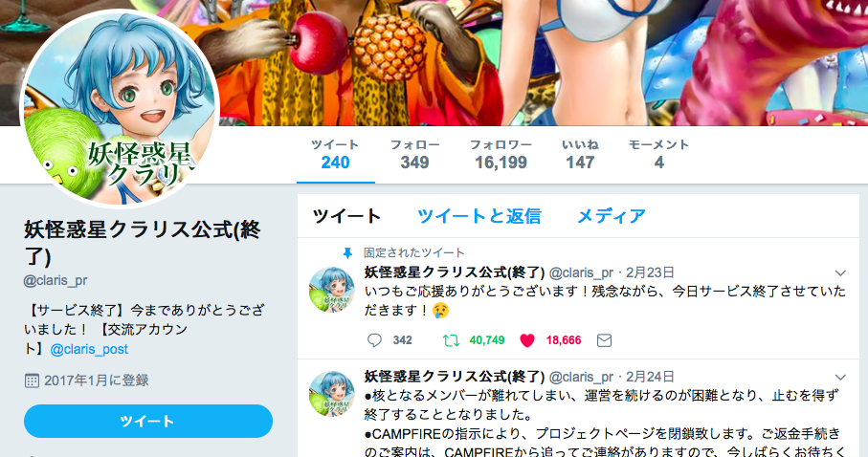Expand options chevron on February 24 tweet
868x457 pixels.
[x=840, y=378]
